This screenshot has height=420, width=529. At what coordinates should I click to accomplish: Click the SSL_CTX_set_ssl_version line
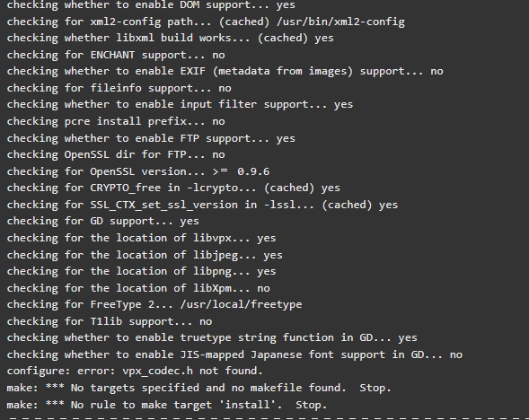(x=202, y=205)
